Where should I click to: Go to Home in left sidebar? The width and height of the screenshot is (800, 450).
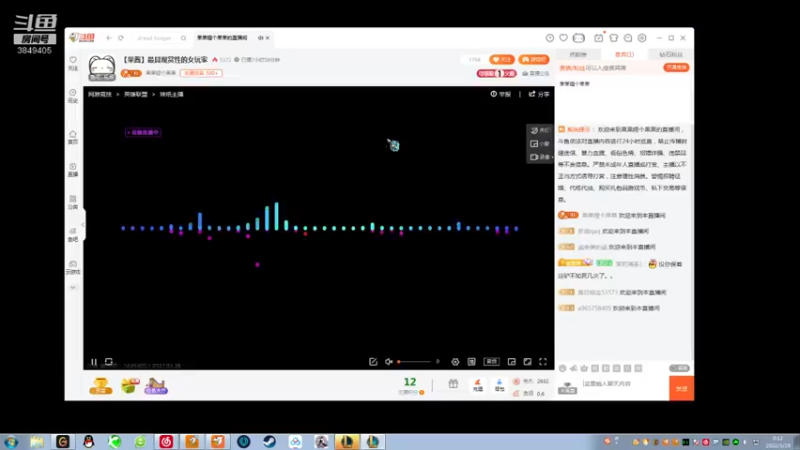pyautogui.click(x=73, y=137)
